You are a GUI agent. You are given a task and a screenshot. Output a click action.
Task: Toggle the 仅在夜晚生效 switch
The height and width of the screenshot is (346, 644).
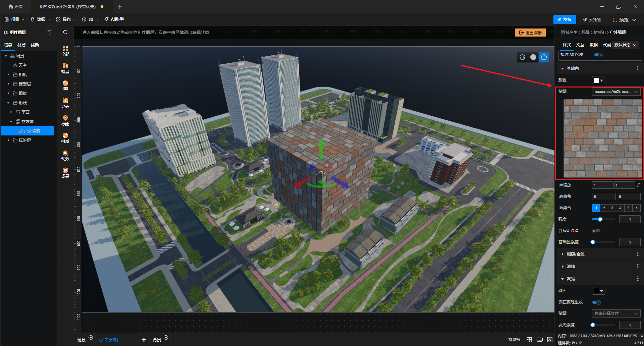[596, 302]
